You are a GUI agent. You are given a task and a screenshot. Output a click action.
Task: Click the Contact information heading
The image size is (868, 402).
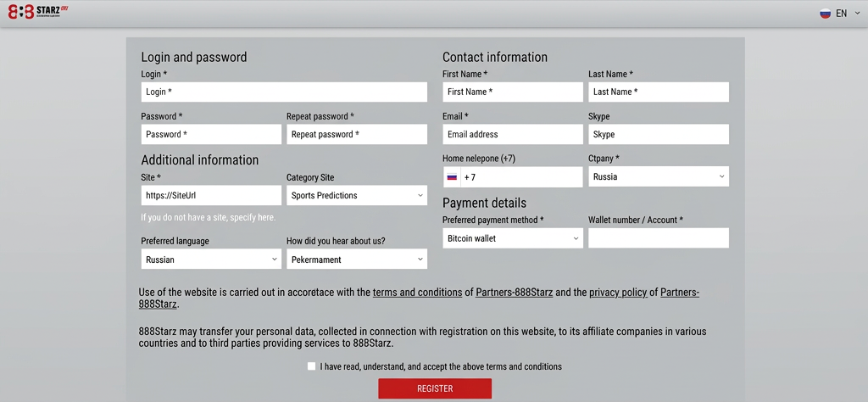(x=495, y=57)
